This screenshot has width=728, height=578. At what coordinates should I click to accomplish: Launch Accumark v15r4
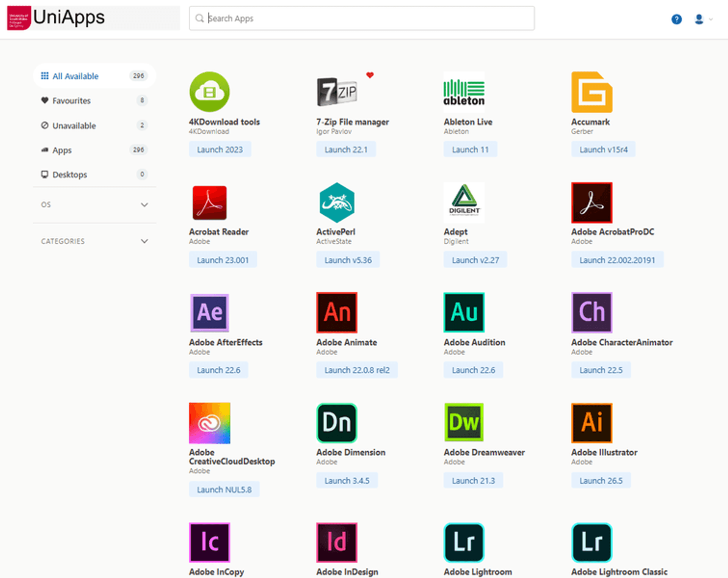603,149
